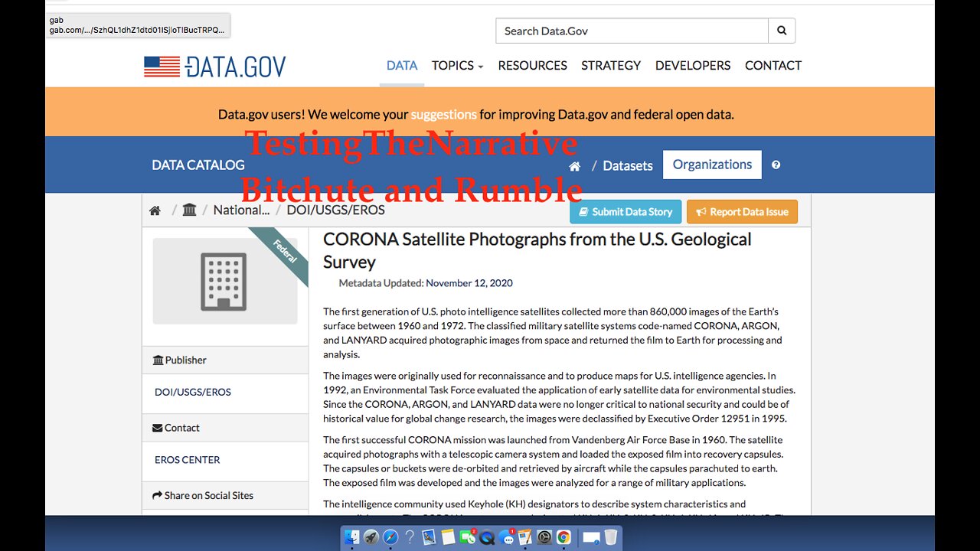Open DOI/USGS/EROS publisher link in sidebar
This screenshot has height=551, width=980.
[x=193, y=392]
